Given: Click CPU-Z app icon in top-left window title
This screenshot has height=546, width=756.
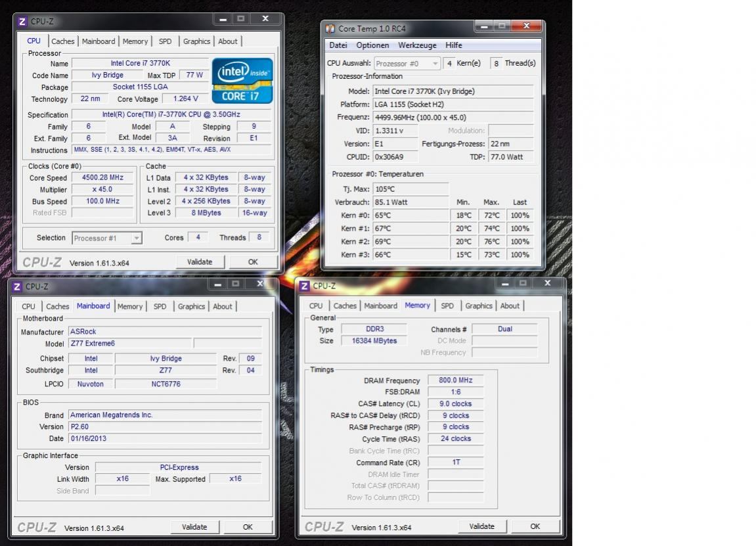Looking at the screenshot, I should point(22,22).
